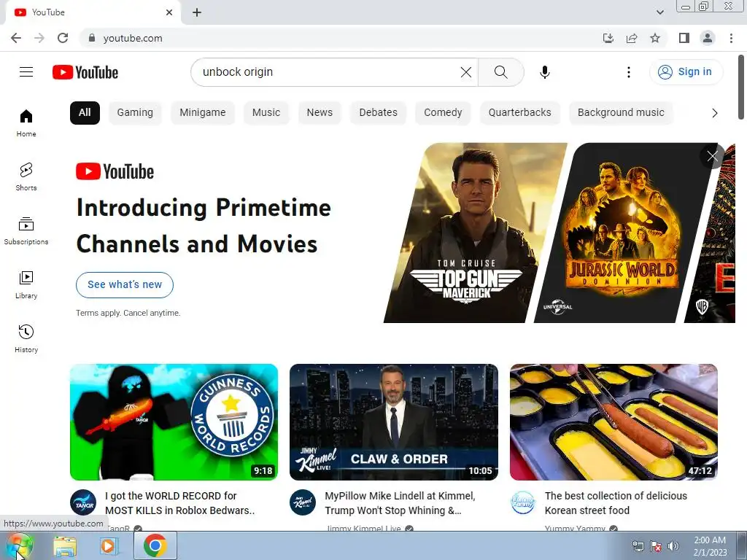Open the media player taskbar icon
The height and width of the screenshot is (560, 747).
point(108,546)
